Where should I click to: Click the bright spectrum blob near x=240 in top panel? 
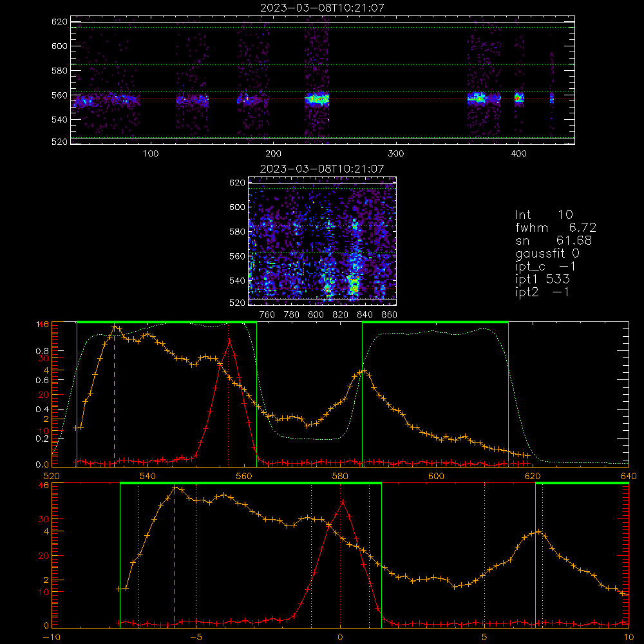[x=317, y=99]
